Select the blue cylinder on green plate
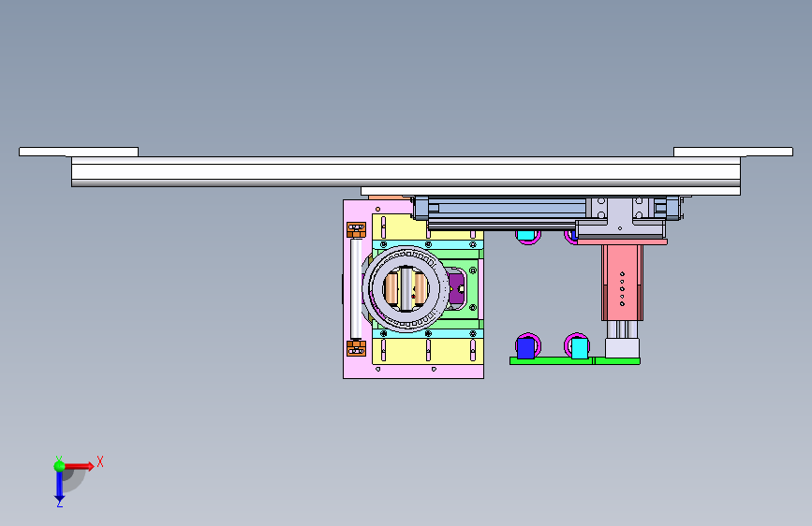Viewport: 812px width, 526px height. [x=525, y=348]
